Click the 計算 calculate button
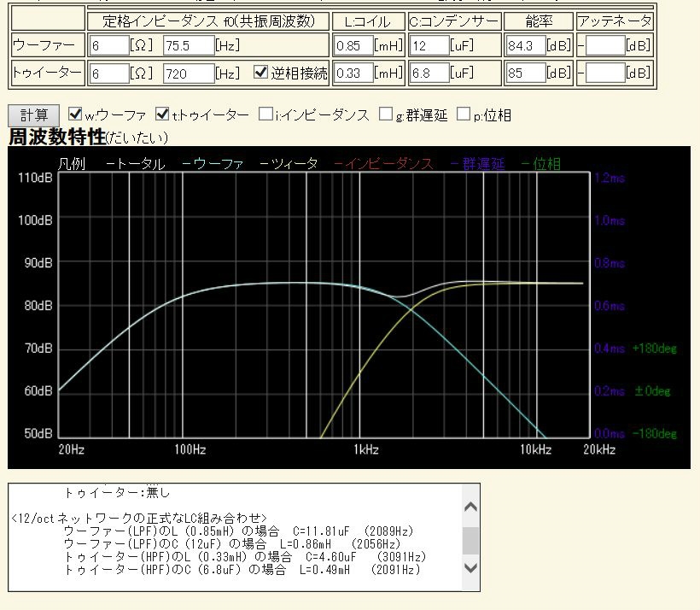This screenshot has height=610, width=700. 34,114
